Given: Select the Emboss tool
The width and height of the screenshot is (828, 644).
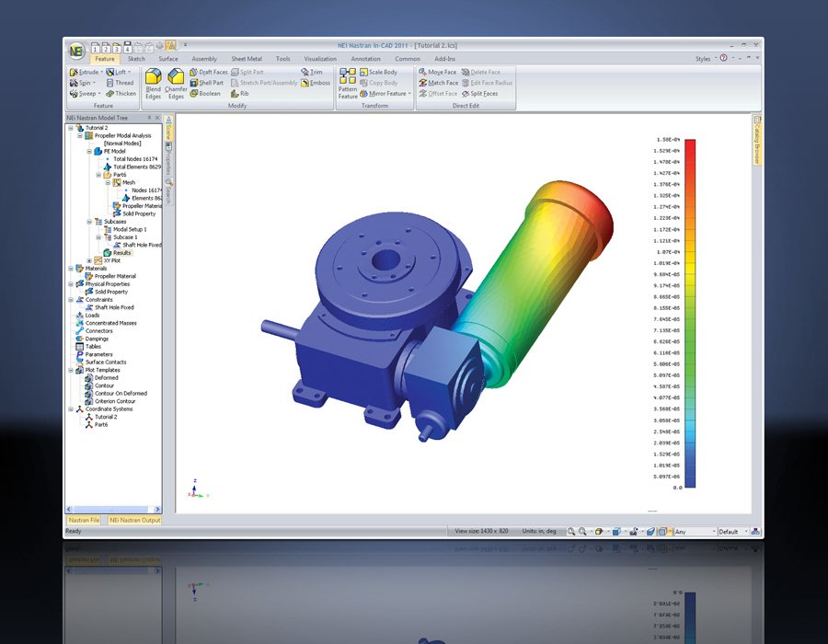Looking at the screenshot, I should (x=316, y=83).
